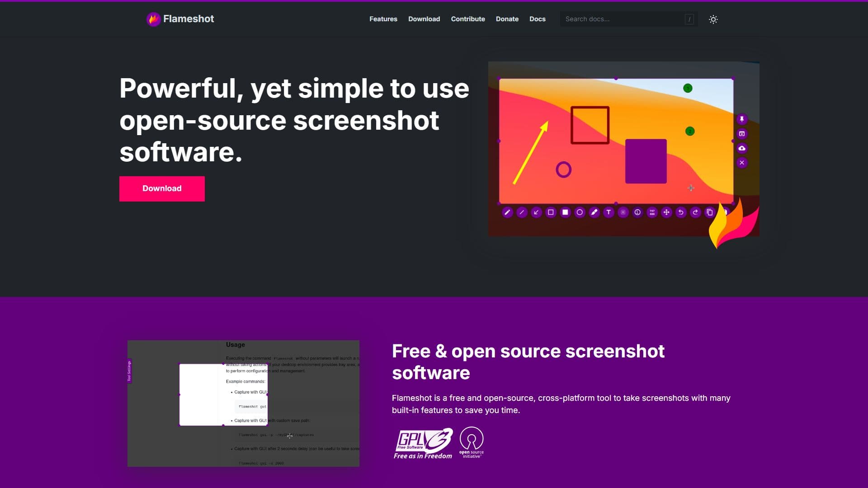Viewport: 868px width, 488px height.
Task: Click the pink Download button
Action: 162,189
